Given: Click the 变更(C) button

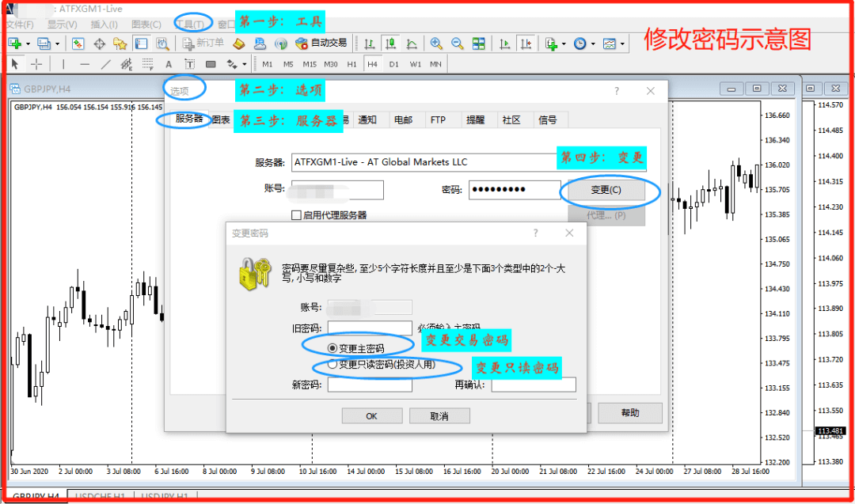Looking at the screenshot, I should pyautogui.click(x=607, y=191).
